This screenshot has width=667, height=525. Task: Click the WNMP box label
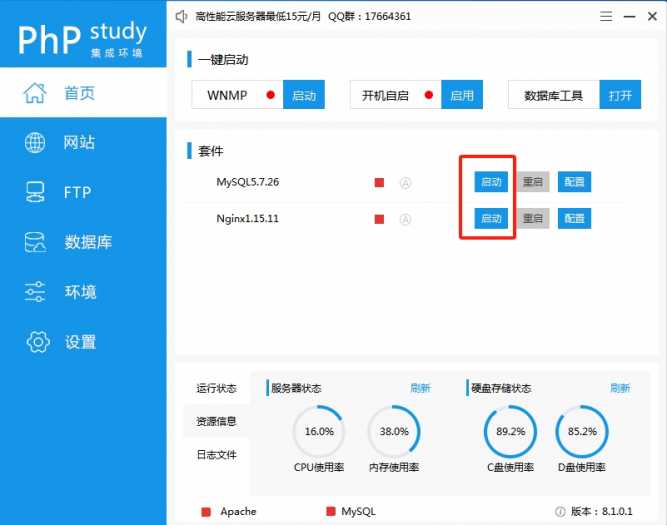(x=227, y=95)
